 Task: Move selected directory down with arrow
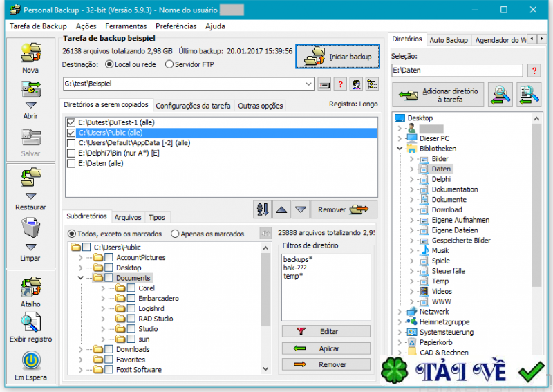[301, 209]
